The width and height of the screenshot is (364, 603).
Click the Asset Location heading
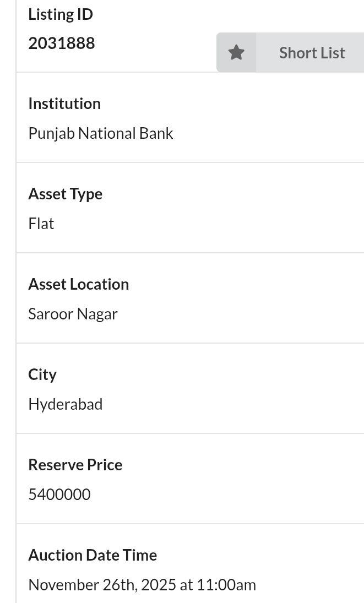(78, 284)
